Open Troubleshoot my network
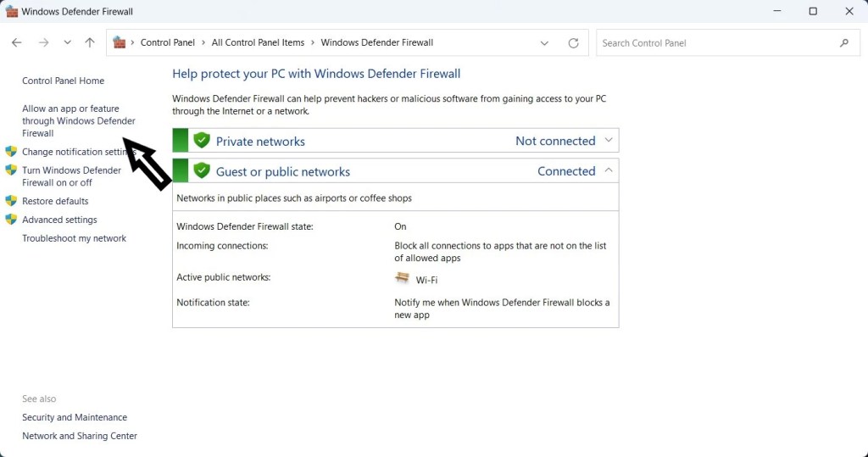Image resolution: width=868 pixels, height=457 pixels. tap(75, 238)
